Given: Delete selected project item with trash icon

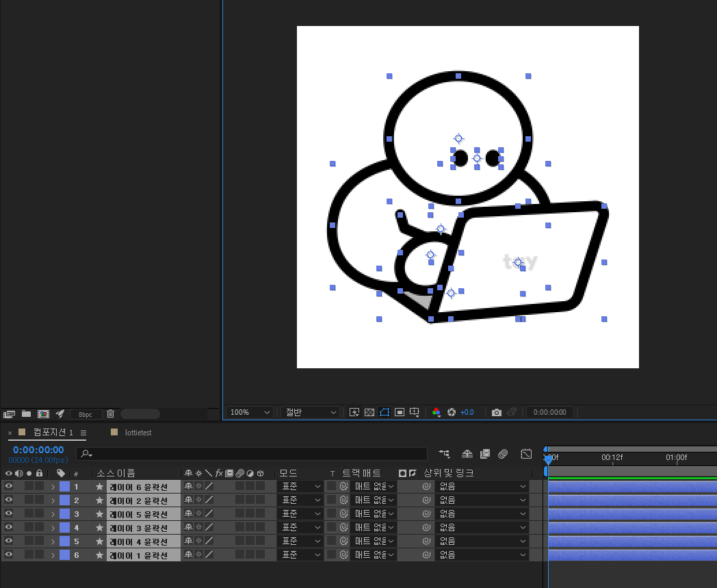Looking at the screenshot, I should pos(110,413).
